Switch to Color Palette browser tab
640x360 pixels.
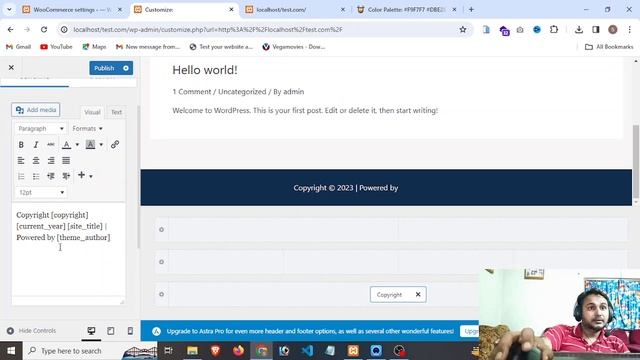coord(407,9)
